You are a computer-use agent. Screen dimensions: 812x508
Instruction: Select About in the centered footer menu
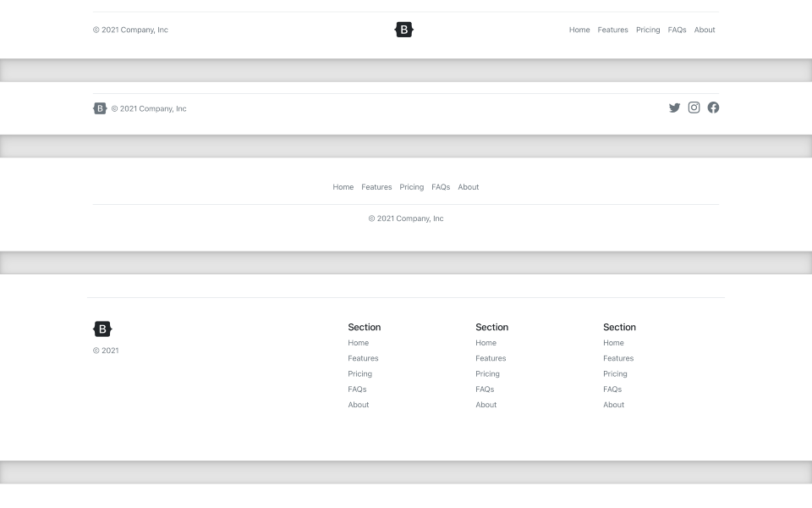point(469,187)
